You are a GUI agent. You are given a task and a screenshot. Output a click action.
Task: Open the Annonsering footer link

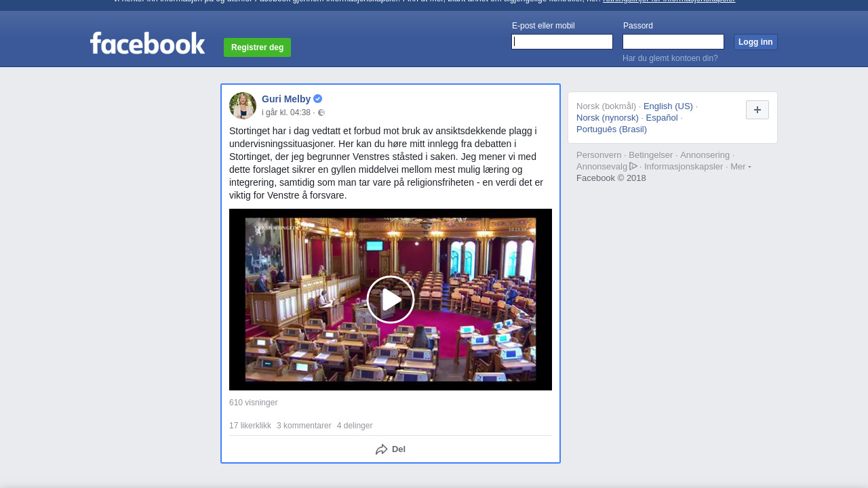705,155
